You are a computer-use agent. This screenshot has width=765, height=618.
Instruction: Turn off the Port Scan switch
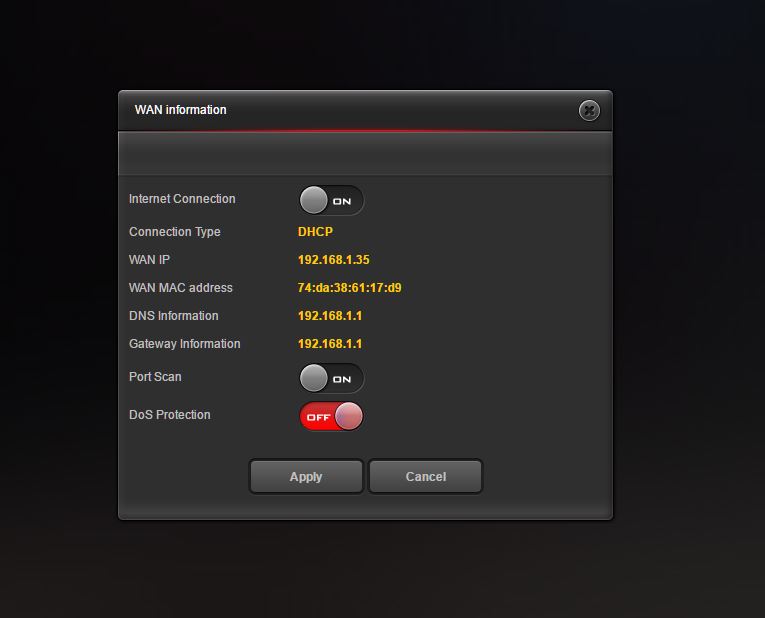[331, 378]
